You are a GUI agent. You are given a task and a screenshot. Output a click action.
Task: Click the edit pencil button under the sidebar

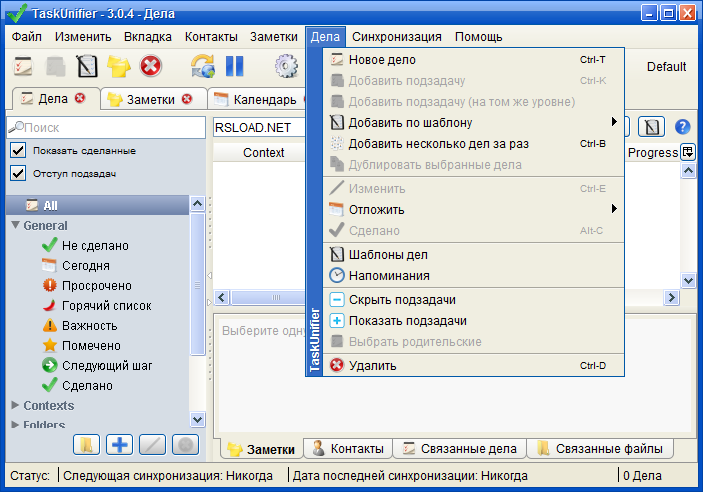click(x=152, y=445)
